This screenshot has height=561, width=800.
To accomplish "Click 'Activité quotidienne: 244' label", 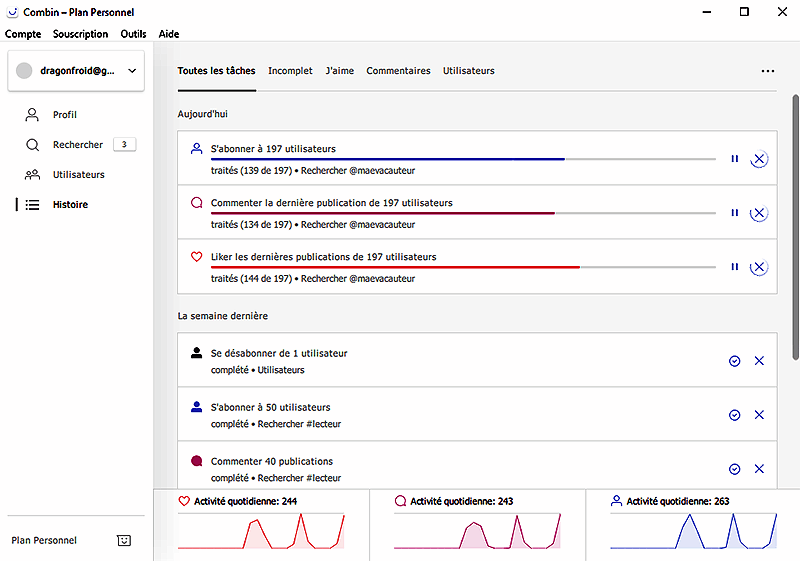I will 245,501.
